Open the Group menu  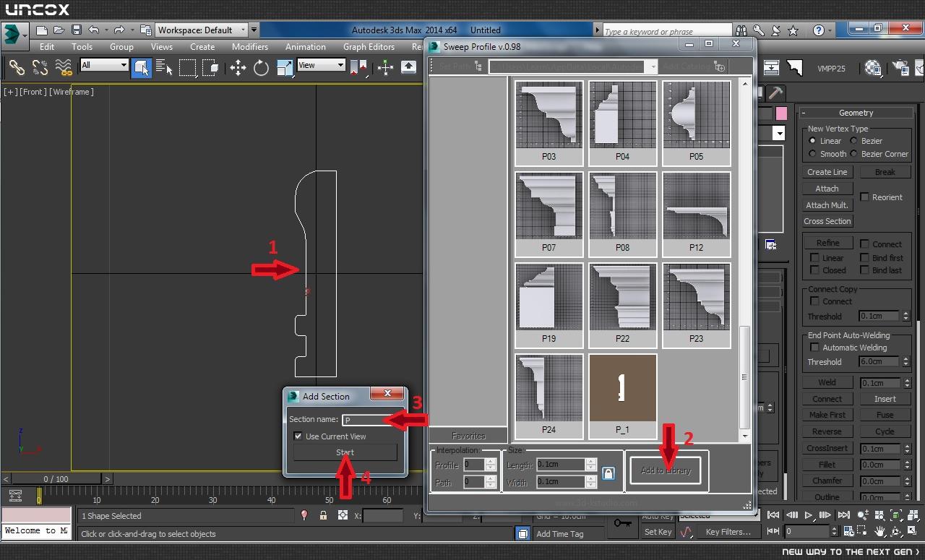pyautogui.click(x=121, y=47)
